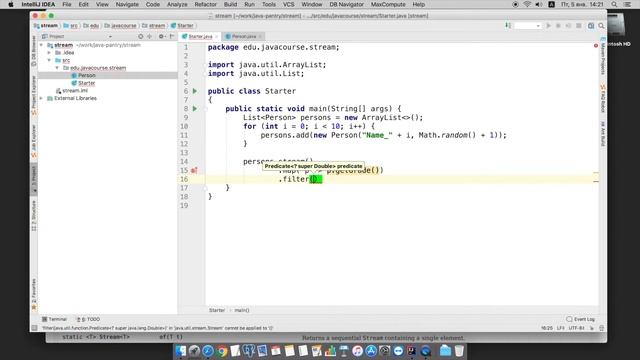Viewport: 640px width, 360px height.
Task: Run Starter class from gutter arrow
Action: click(x=195, y=91)
